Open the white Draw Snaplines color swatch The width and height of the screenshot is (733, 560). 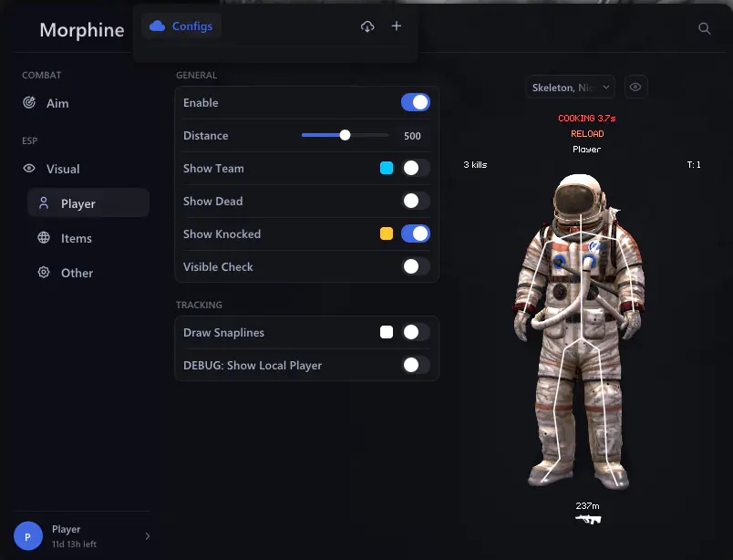387,332
